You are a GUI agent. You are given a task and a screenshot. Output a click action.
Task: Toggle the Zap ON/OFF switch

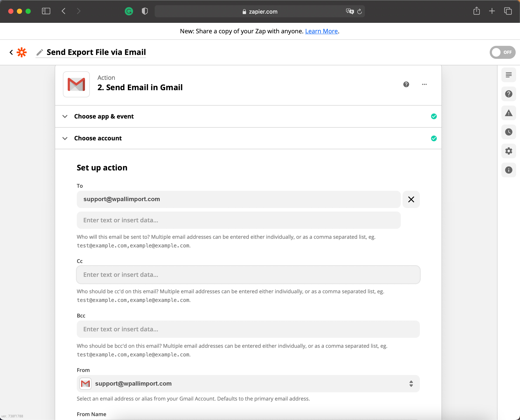click(x=502, y=52)
